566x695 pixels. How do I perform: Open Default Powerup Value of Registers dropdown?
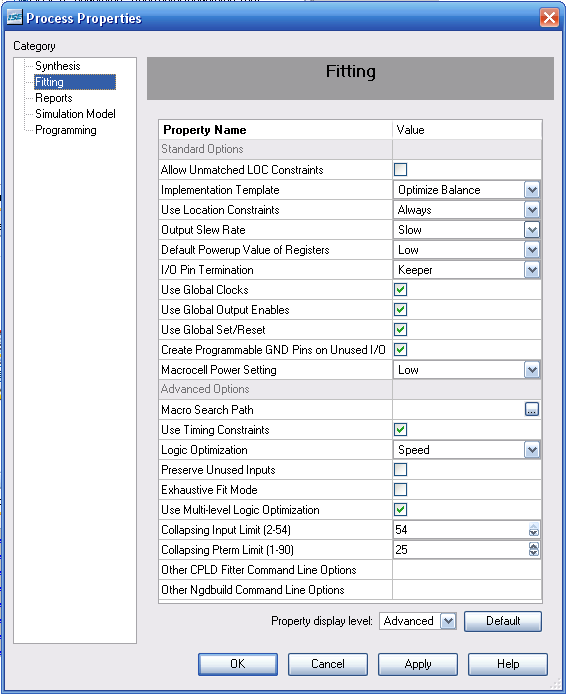click(532, 250)
